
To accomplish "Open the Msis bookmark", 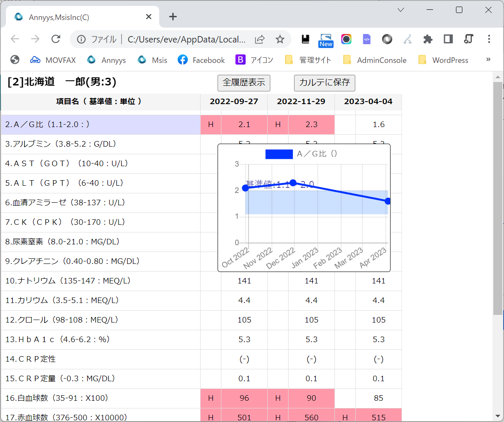I will (x=153, y=60).
